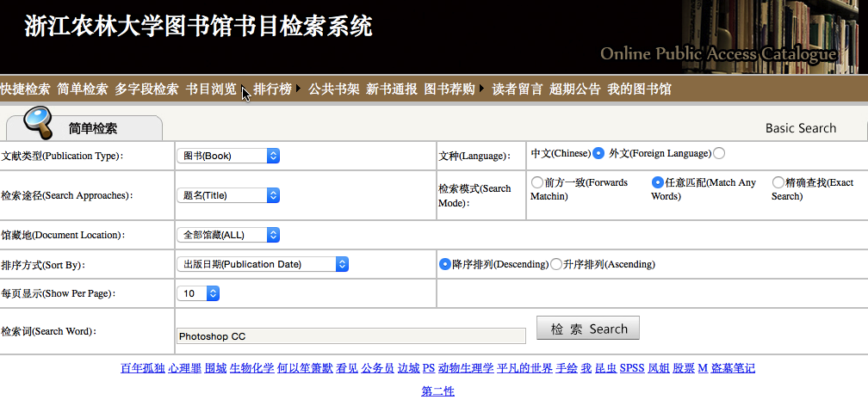Open the 盗墓笔记 keyword link
868x406 pixels.
(733, 368)
